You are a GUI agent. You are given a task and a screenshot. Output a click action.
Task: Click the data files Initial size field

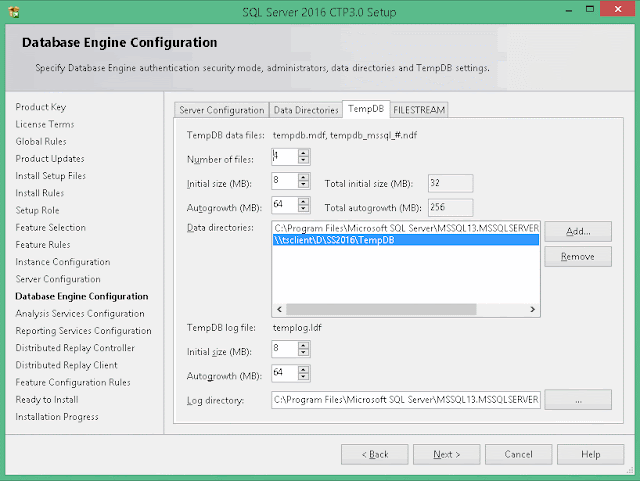pyautogui.click(x=284, y=181)
